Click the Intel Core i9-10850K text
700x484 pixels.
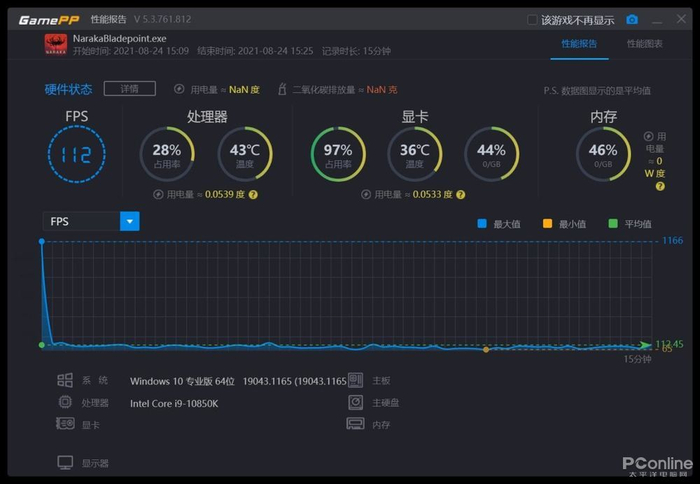pos(174,404)
